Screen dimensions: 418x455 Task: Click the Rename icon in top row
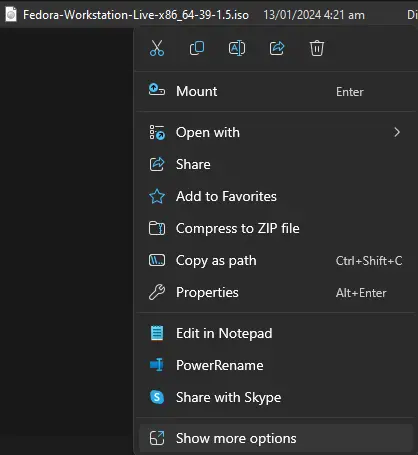[237, 48]
